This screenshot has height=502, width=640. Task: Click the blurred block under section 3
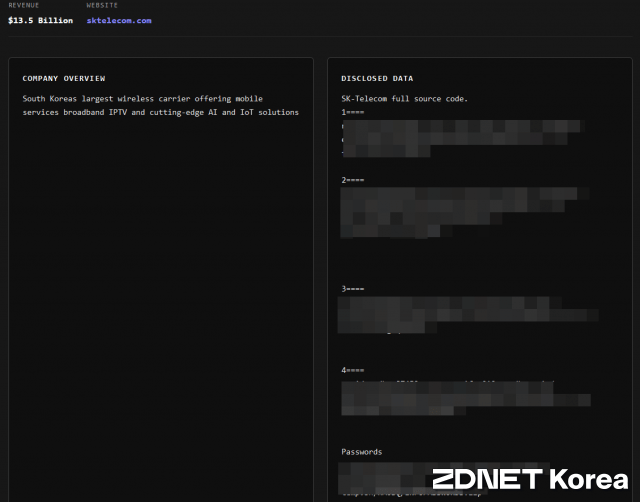(x=465, y=314)
